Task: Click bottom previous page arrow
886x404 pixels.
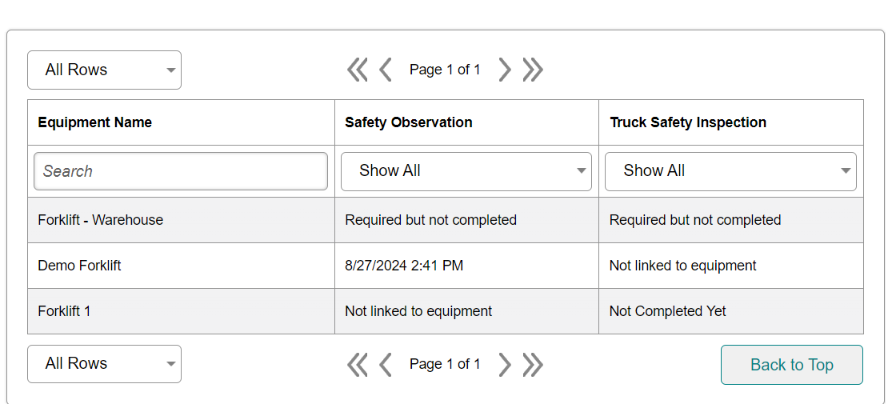Action: click(385, 364)
